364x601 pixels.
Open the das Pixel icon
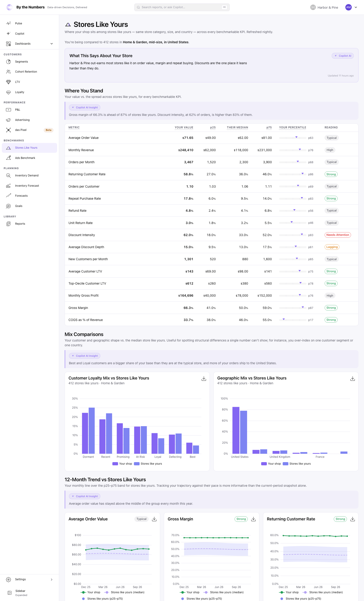click(x=9, y=130)
